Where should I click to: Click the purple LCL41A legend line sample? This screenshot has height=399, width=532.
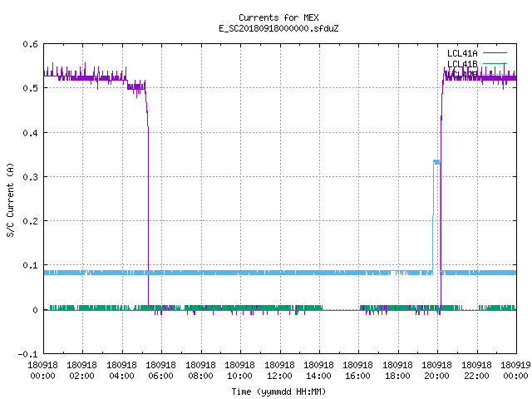point(495,53)
